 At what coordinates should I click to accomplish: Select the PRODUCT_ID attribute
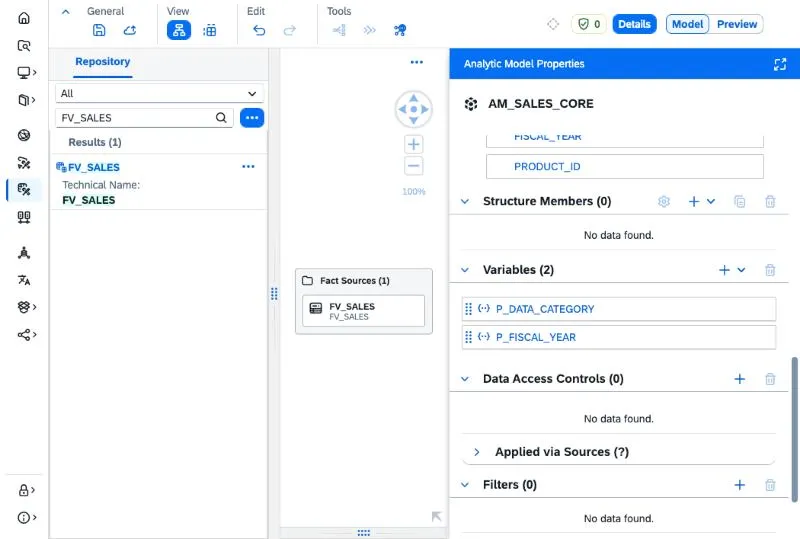[x=624, y=166]
